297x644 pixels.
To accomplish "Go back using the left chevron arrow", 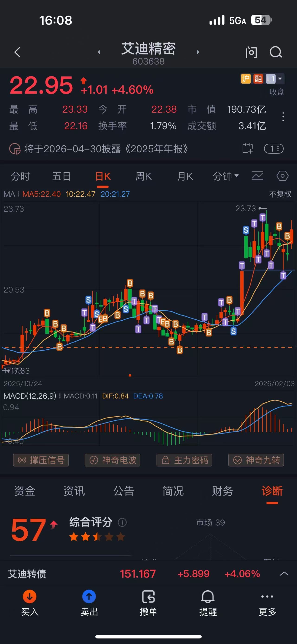I will (x=17, y=52).
